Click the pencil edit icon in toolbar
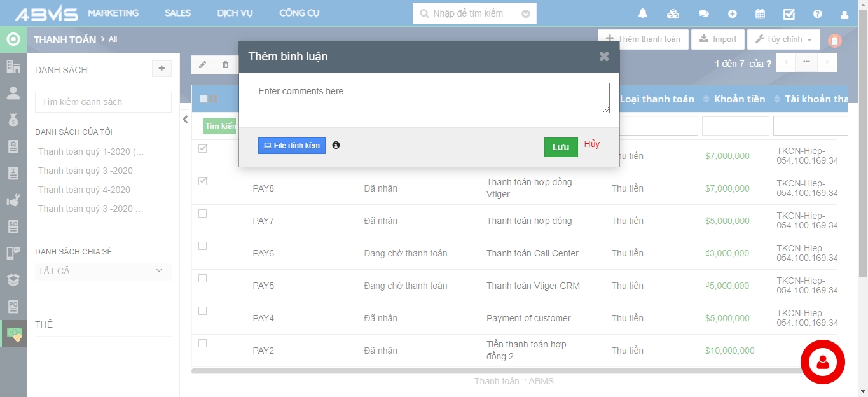 coord(202,64)
